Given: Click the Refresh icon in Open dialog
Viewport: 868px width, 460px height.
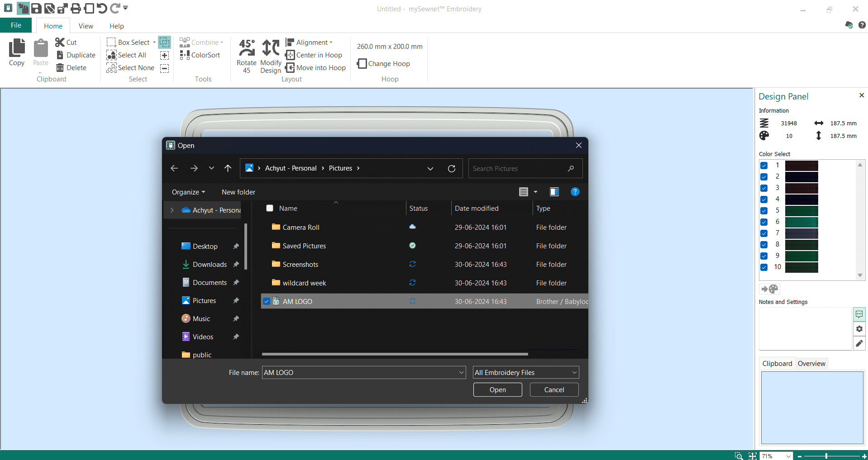Looking at the screenshot, I should 451,168.
